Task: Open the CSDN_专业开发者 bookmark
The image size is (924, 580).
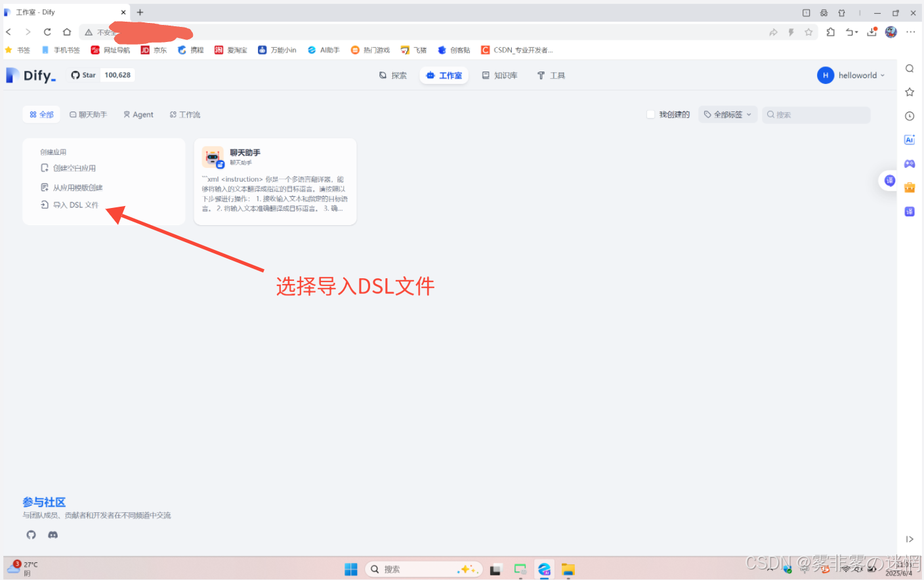Action: point(517,50)
